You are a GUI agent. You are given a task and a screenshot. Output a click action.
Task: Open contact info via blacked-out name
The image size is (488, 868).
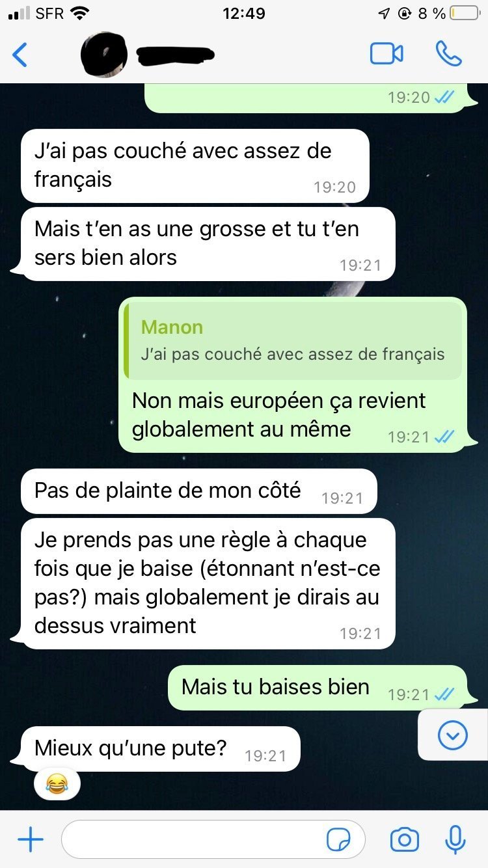coord(177,56)
